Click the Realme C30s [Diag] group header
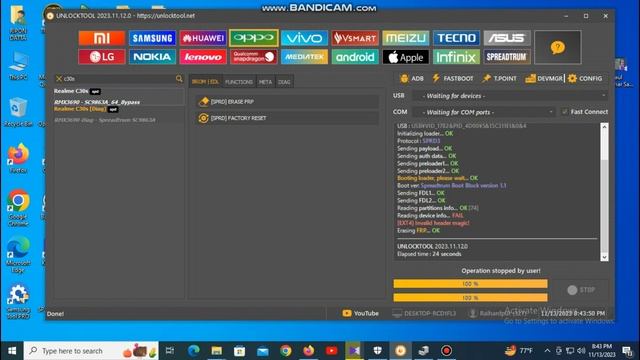 point(86,109)
